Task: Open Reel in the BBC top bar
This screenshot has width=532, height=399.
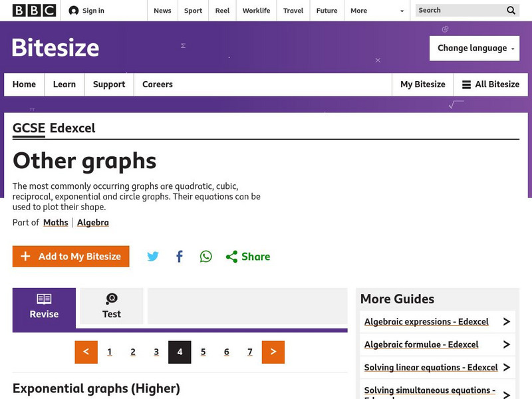Action: point(222,11)
